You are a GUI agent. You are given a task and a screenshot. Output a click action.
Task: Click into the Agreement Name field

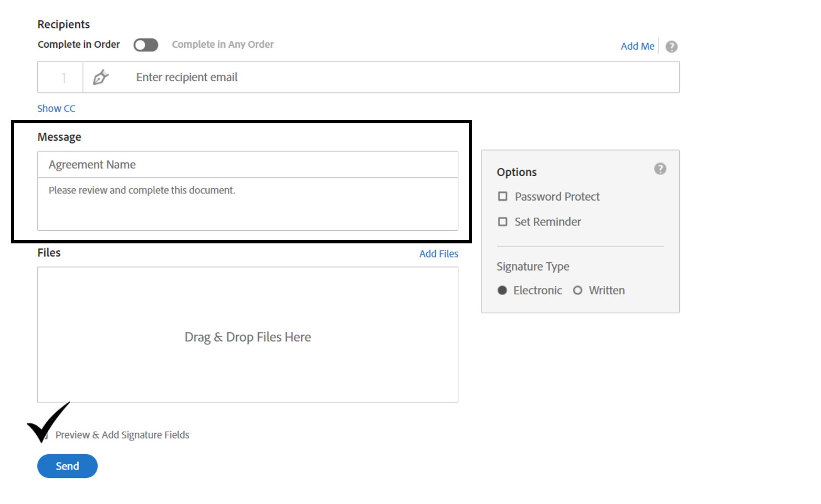point(247,165)
